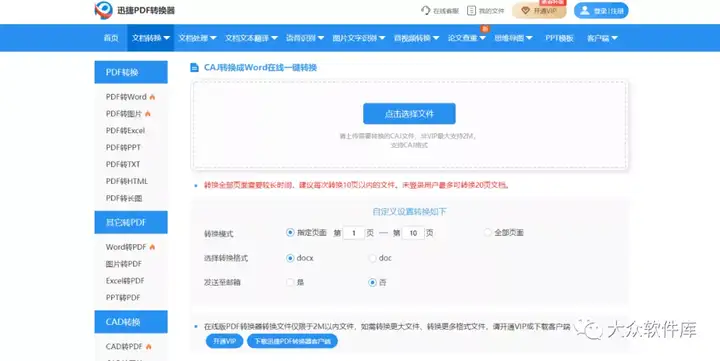Open PDF转Excel in sidebar
This screenshot has height=361, width=720.
[125, 130]
